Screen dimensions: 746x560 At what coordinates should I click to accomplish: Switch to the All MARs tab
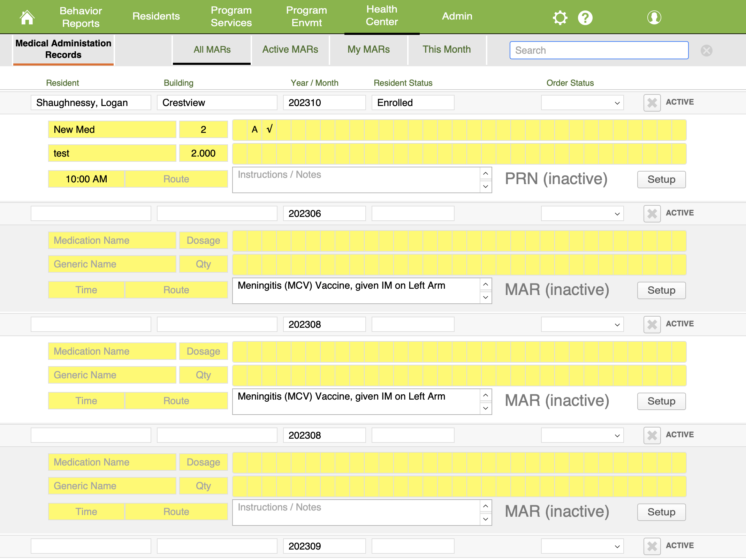click(x=212, y=50)
